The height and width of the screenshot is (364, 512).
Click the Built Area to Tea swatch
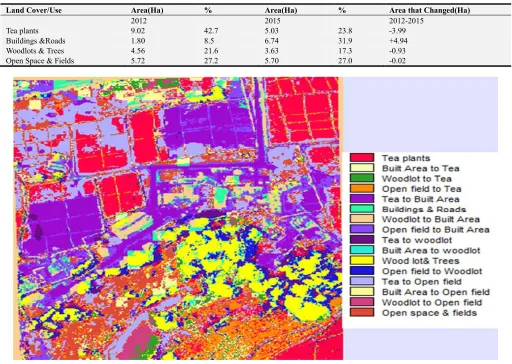[362, 168]
